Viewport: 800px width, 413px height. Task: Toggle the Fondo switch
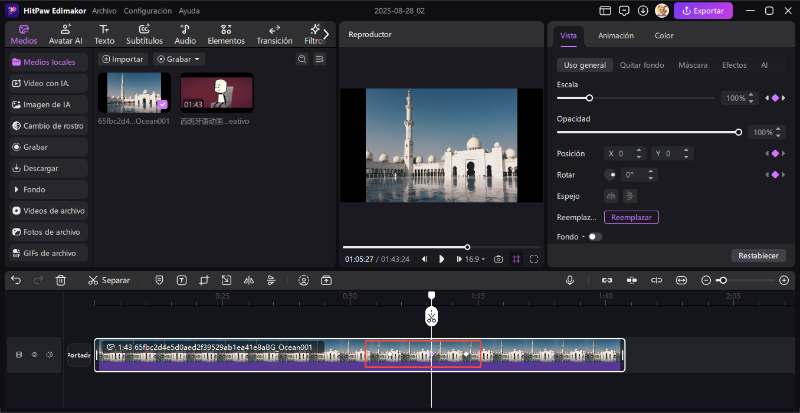tap(595, 237)
